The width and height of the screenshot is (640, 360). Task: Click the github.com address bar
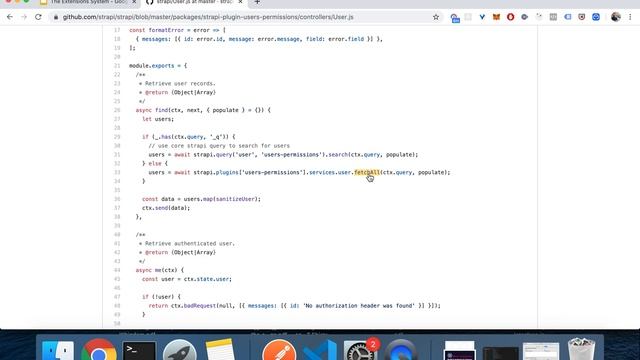click(x=208, y=17)
